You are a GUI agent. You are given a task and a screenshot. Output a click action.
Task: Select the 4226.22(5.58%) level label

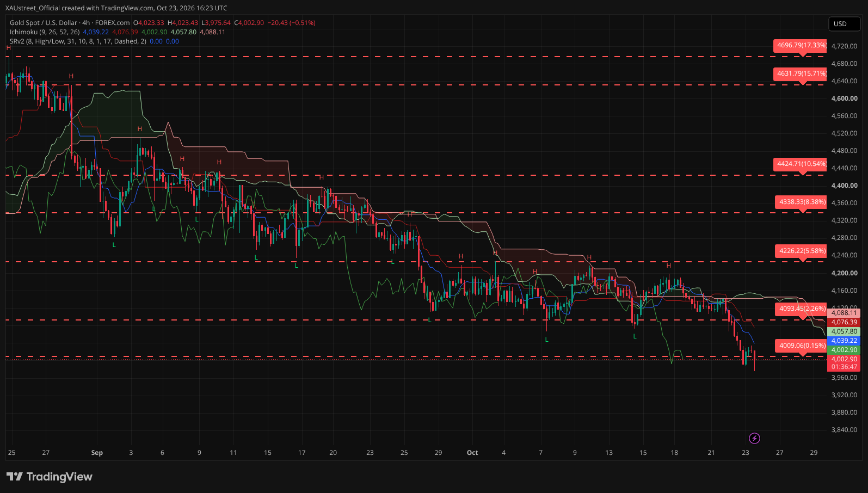[x=802, y=251]
